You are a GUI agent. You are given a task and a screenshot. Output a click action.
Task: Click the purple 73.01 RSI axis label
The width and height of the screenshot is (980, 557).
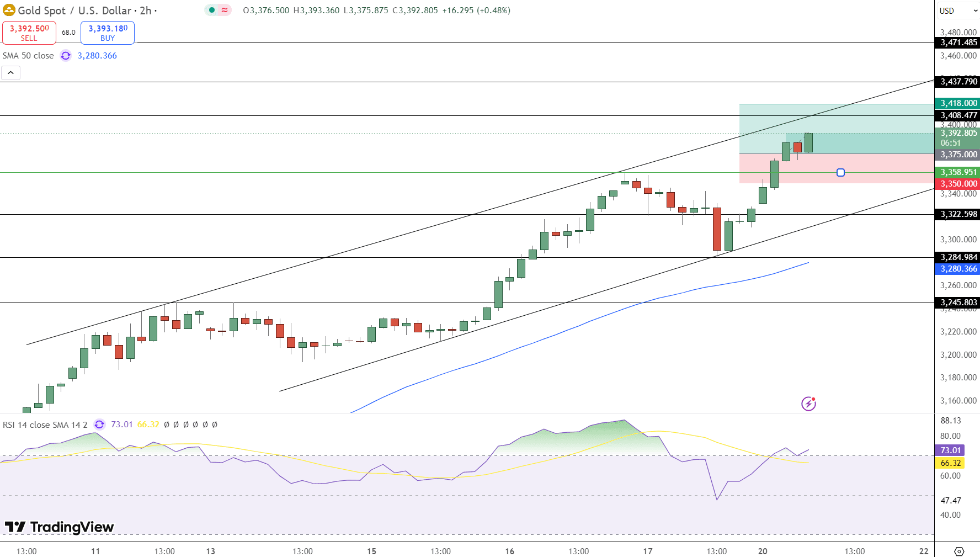[x=950, y=450]
